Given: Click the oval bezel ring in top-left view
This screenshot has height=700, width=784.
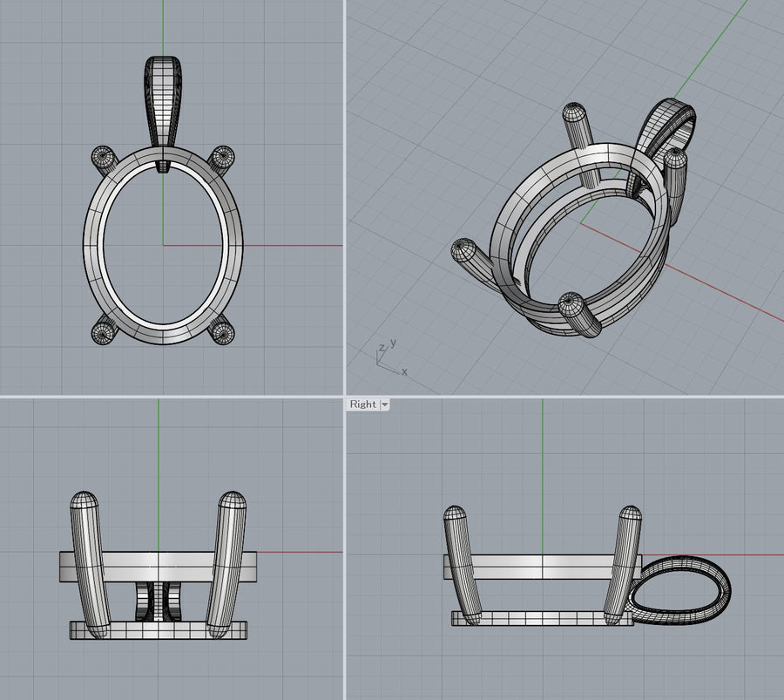Looking at the screenshot, I should pyautogui.click(x=91, y=244).
